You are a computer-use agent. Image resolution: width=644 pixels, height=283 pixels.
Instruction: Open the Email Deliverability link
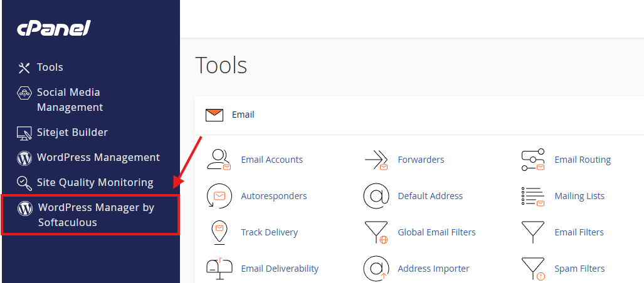280,269
